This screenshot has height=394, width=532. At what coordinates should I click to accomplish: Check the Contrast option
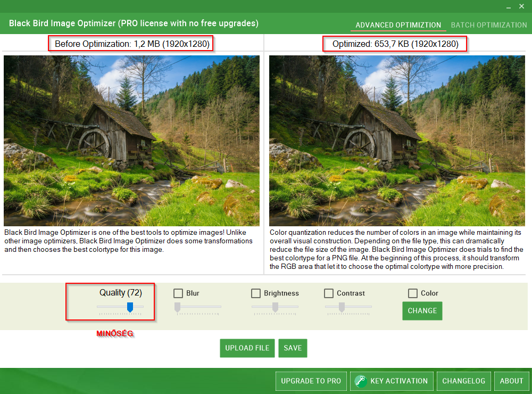click(x=329, y=293)
